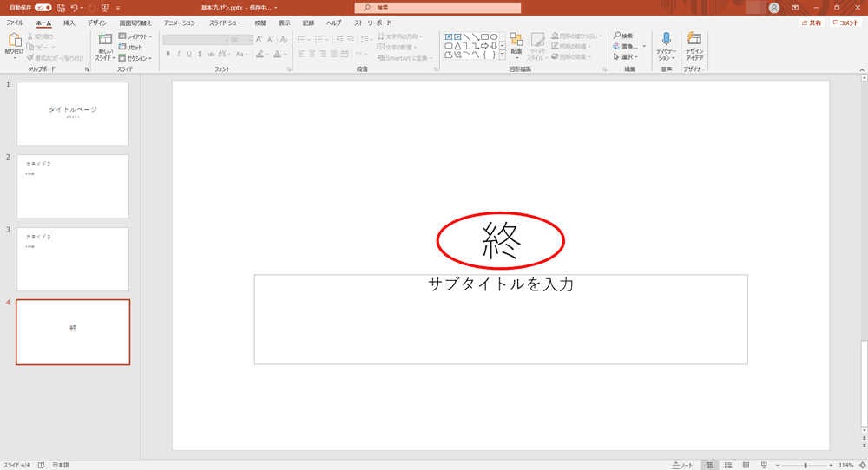Open the 画面切り替え tab
Screen dimensions: 868x470
[135, 23]
